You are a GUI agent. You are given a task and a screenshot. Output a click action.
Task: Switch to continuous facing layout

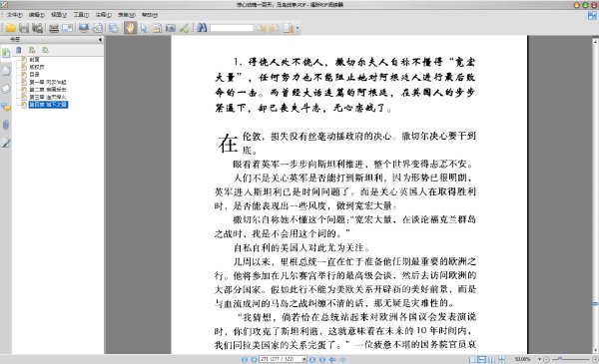pyautogui.click(x=501, y=359)
